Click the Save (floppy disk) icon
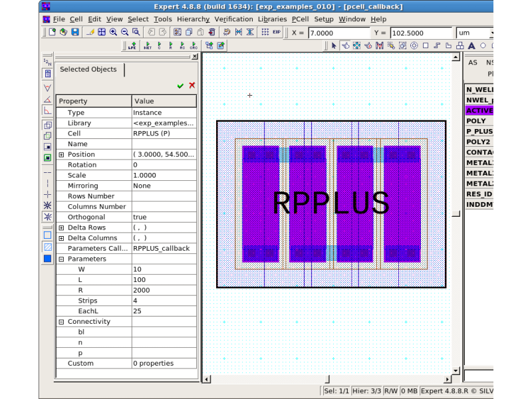The height and width of the screenshot is (399, 532). click(74, 32)
